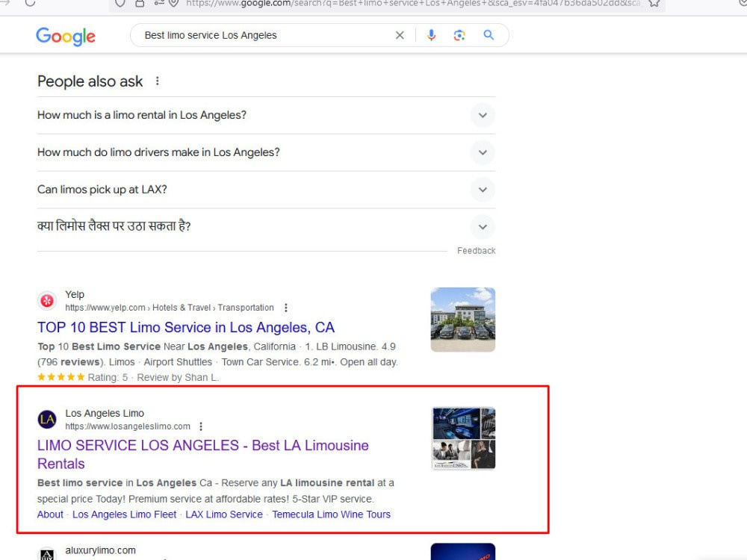Click the browser reload icon
The width and height of the screenshot is (747, 560).
(30, 3)
